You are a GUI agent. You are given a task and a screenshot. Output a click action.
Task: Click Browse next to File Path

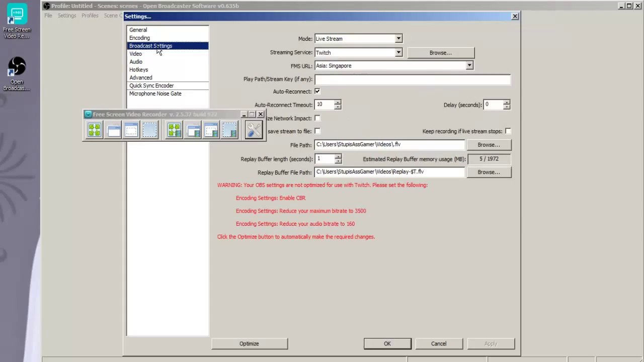point(489,145)
